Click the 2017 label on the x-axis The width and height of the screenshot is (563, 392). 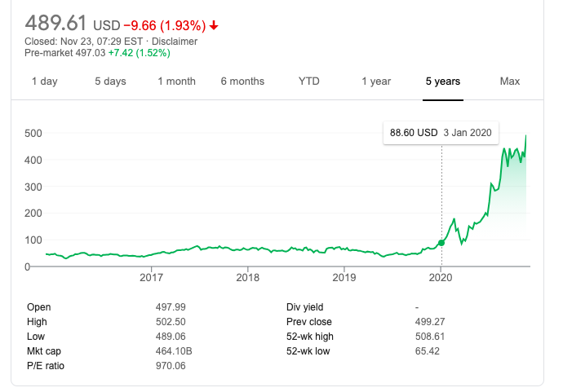tap(152, 278)
